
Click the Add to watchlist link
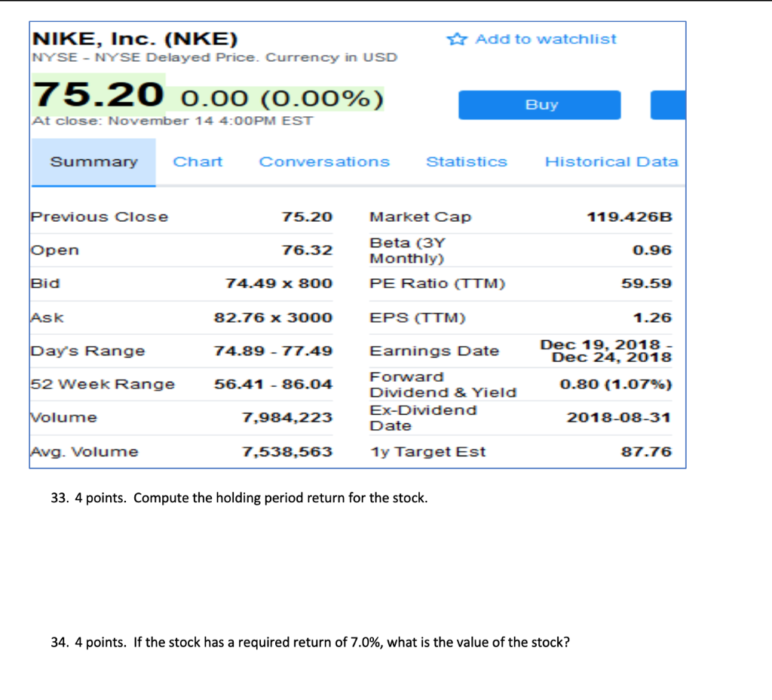point(546,39)
